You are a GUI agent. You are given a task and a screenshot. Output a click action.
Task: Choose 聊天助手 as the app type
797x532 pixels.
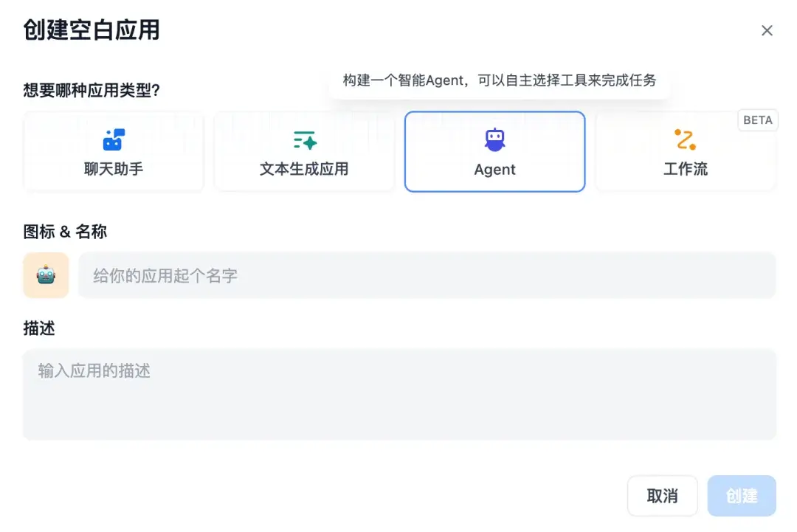coord(114,151)
